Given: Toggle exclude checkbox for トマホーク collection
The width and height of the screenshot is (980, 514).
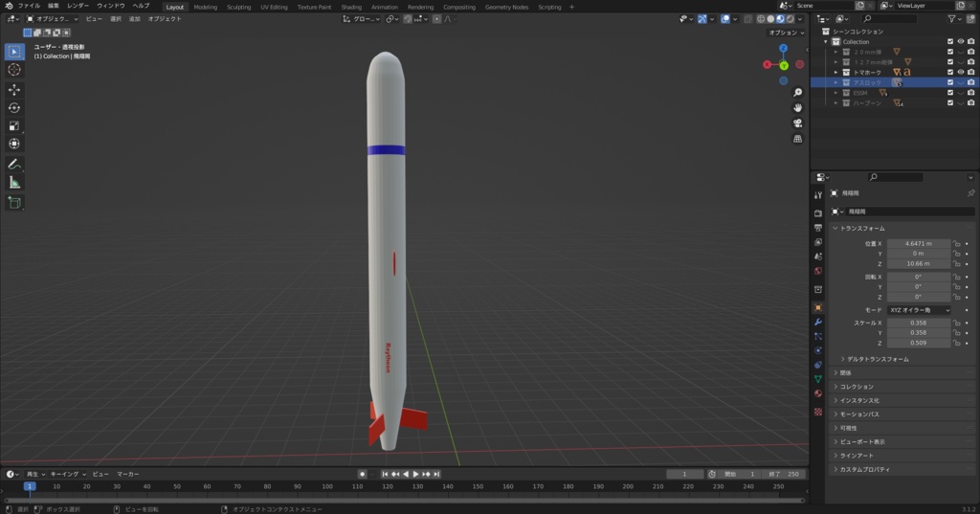Looking at the screenshot, I should [950, 73].
